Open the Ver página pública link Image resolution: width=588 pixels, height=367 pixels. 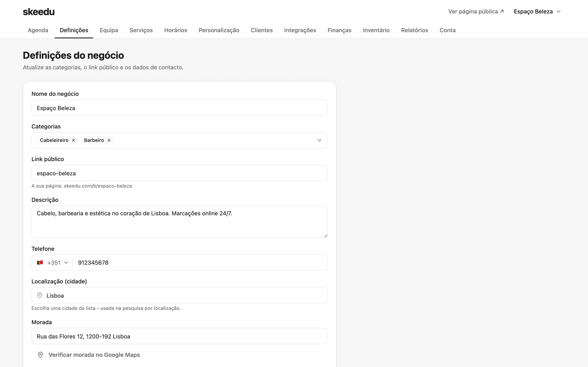coord(476,12)
